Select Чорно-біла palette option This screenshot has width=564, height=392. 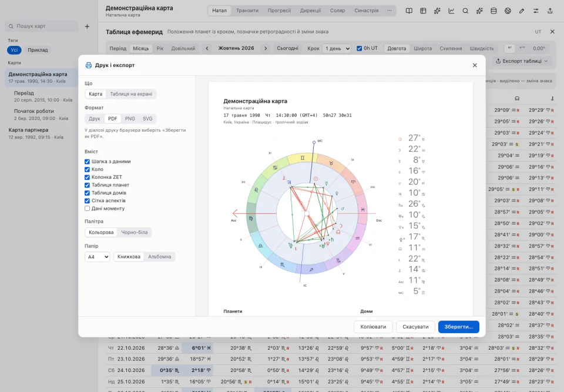[134, 232]
